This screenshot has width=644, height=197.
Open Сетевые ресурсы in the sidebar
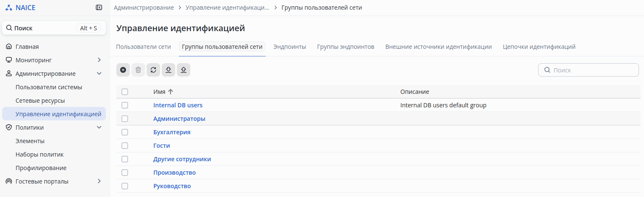40,101
